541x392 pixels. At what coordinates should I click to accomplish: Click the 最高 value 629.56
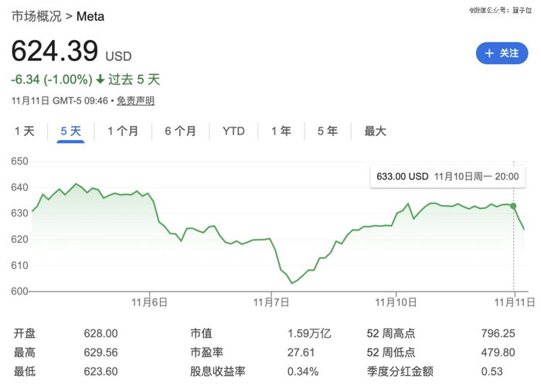pos(100,353)
